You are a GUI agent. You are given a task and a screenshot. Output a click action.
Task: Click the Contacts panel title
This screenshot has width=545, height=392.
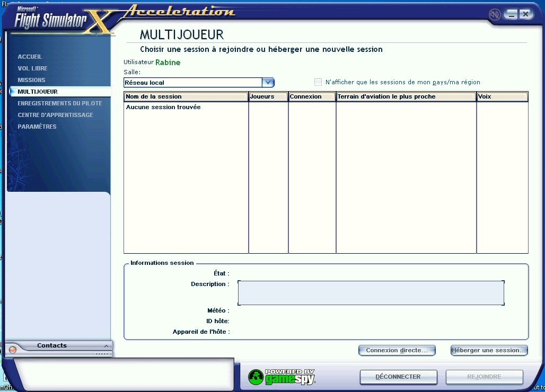click(52, 345)
